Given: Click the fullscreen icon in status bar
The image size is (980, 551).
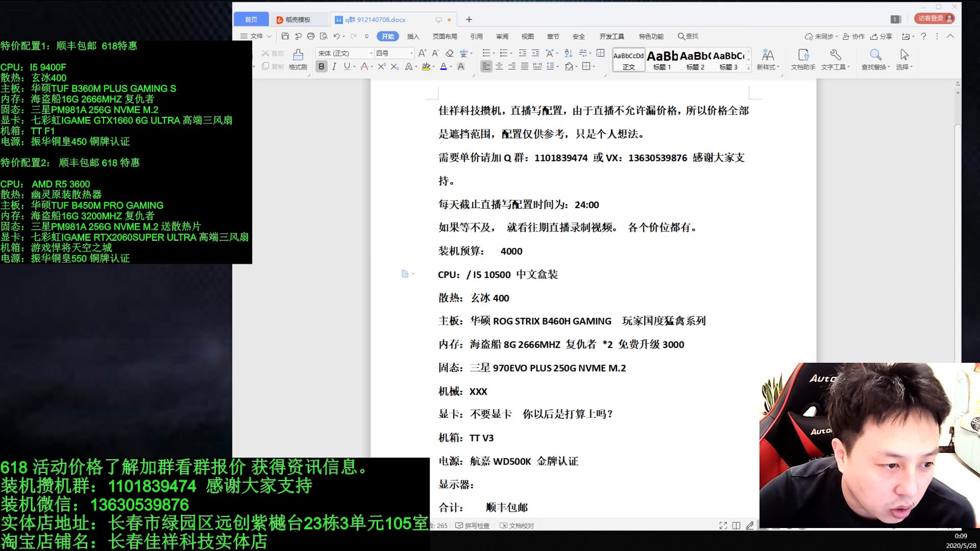Looking at the screenshot, I should [x=723, y=525].
